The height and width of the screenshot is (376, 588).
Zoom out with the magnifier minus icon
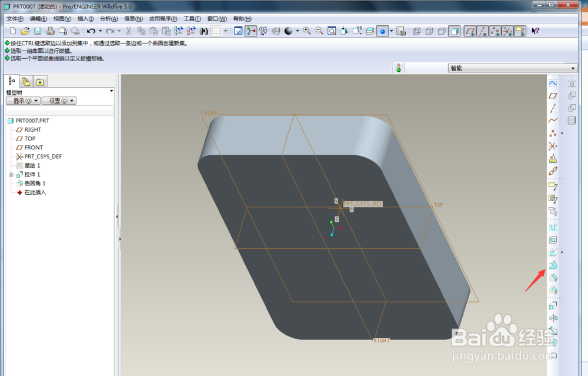click(x=319, y=31)
